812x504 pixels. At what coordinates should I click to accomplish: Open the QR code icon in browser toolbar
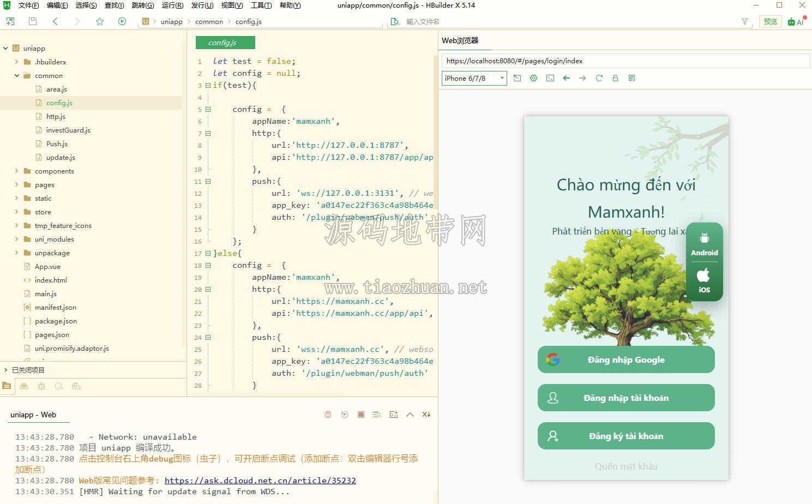coord(631,78)
